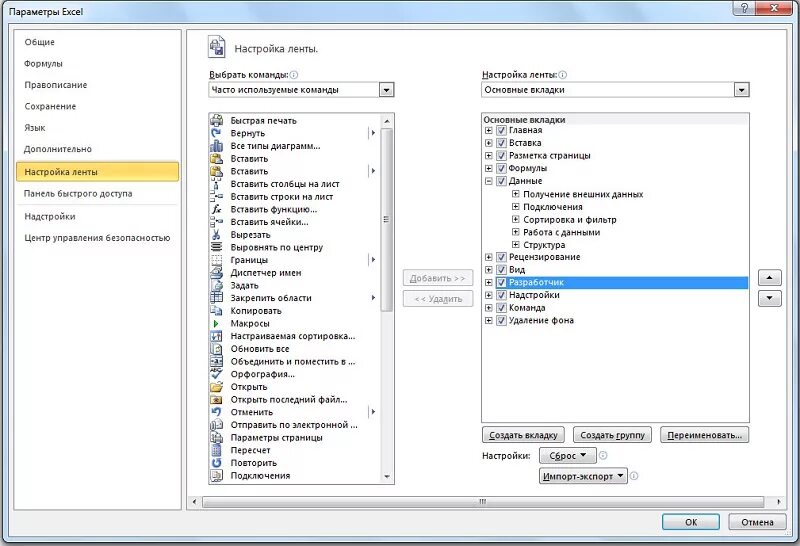The width and height of the screenshot is (800, 546).
Task: Click the Вырезать scissors icon
Action: [216, 235]
